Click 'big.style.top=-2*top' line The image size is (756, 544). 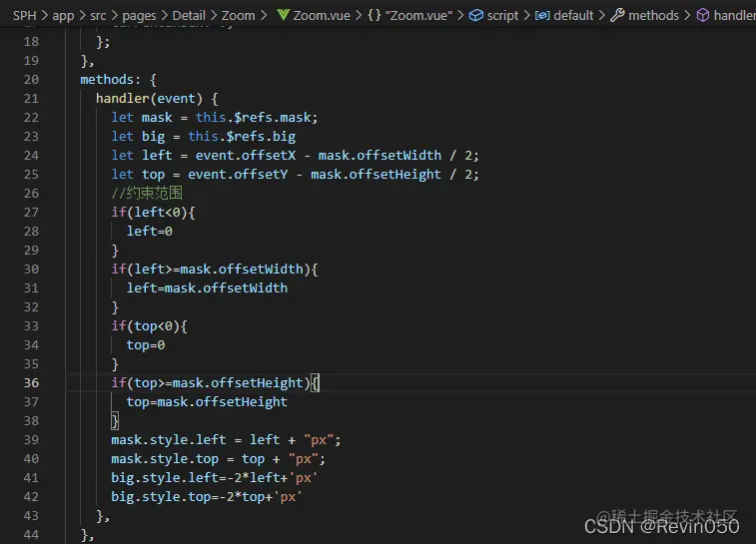(207, 497)
